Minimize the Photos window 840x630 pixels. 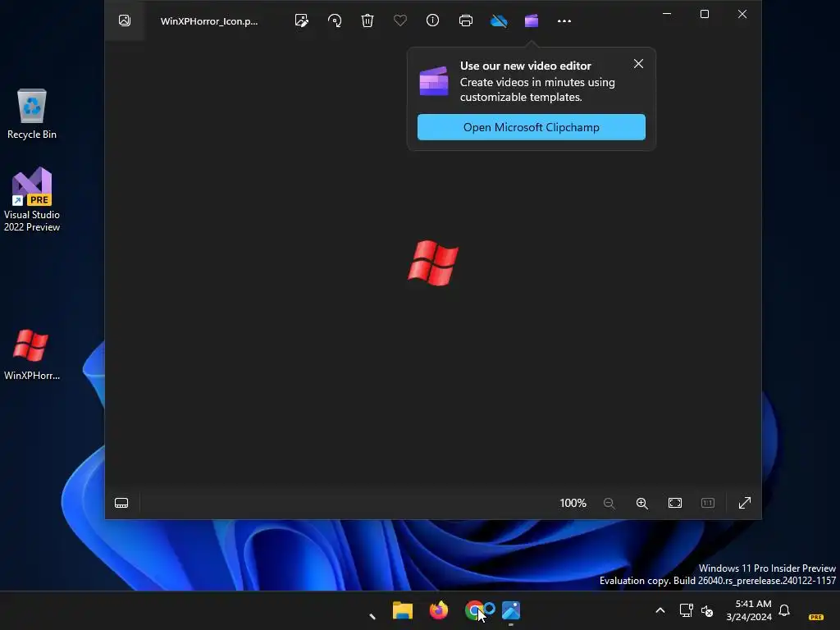click(667, 14)
